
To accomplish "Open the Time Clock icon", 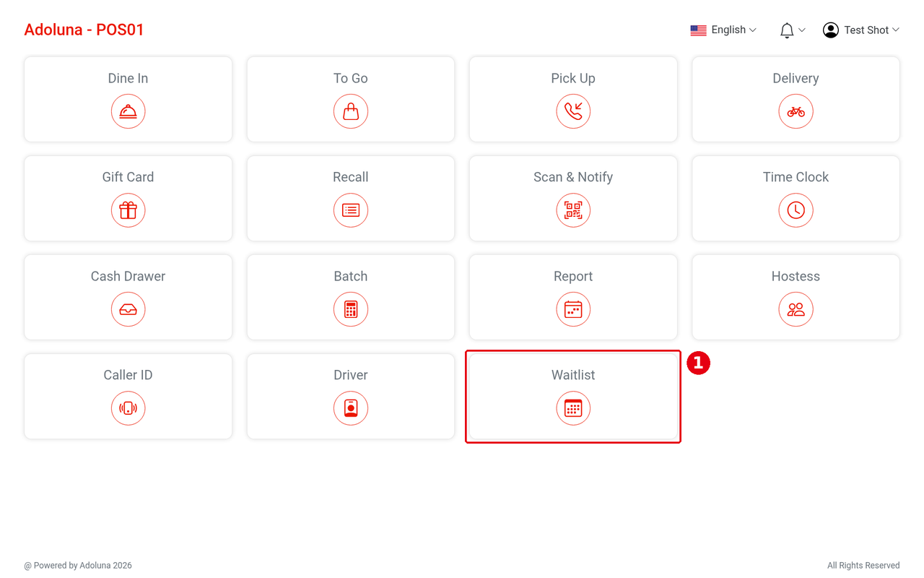I will [796, 210].
